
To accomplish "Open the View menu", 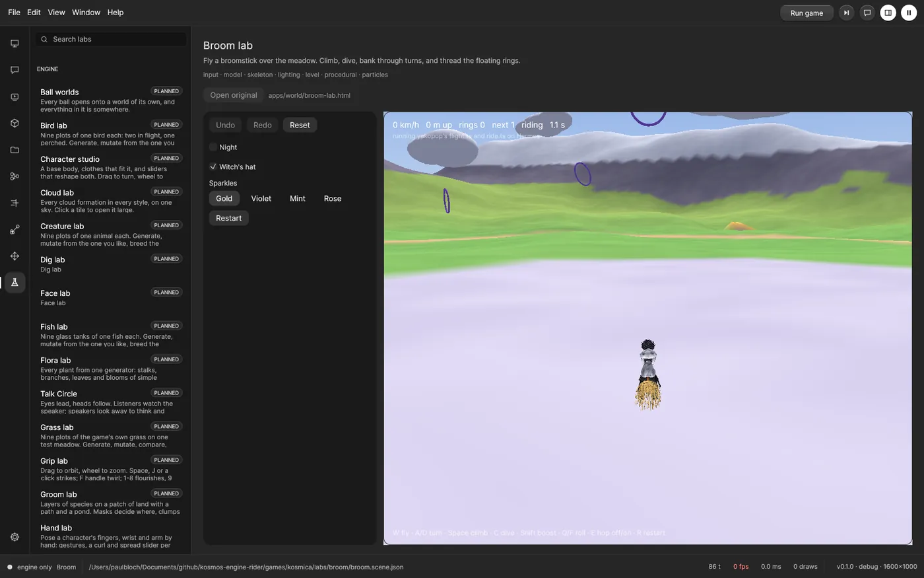I will point(57,13).
